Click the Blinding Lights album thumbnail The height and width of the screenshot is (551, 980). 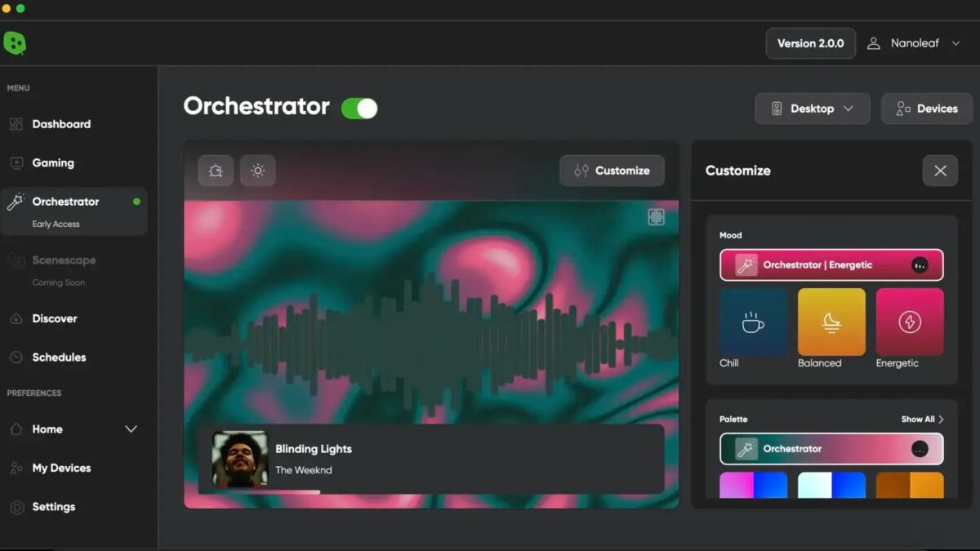[240, 459]
